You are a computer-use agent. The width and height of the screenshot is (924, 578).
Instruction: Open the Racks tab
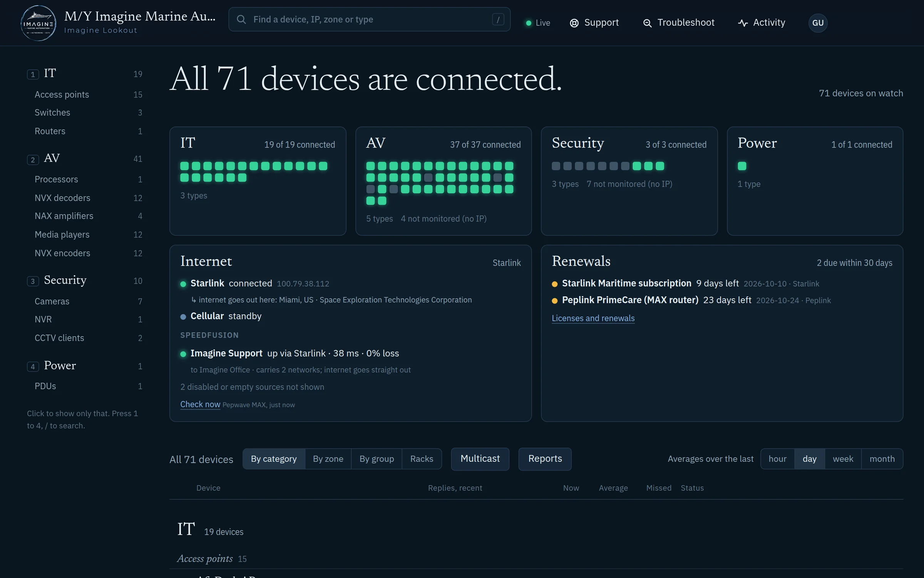(x=422, y=459)
